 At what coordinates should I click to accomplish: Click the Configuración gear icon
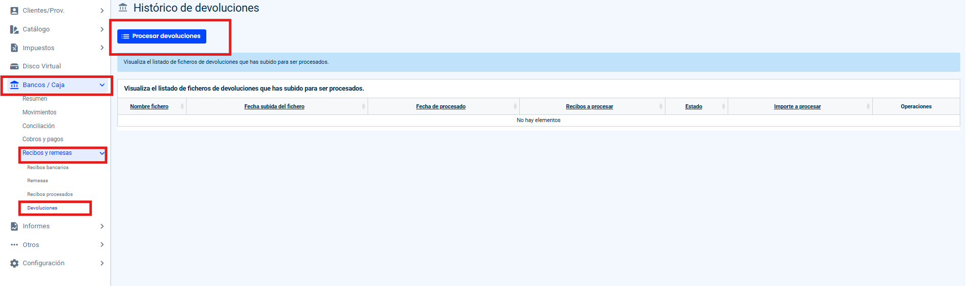point(14,263)
